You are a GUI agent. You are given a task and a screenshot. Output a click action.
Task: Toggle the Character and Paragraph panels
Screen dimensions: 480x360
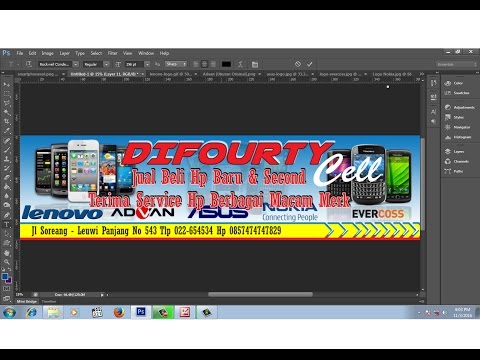255,64
